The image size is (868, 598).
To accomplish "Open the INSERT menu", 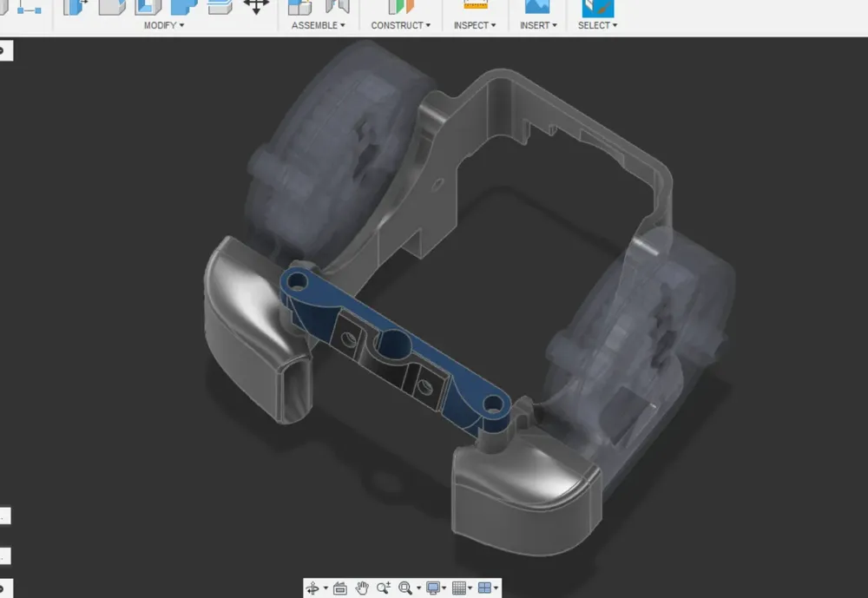I will click(537, 25).
